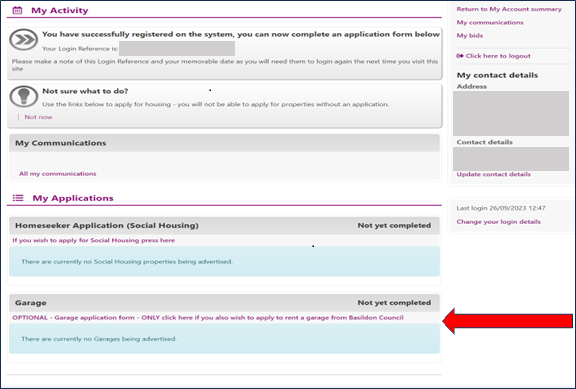
Task: Click the 'Last login 26/09/2023 12:47' text
Action: [501, 208]
